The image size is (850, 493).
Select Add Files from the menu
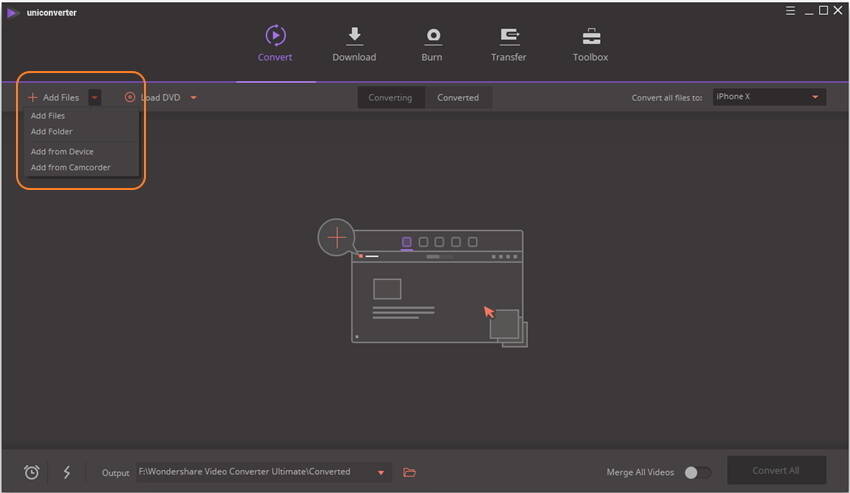coord(48,116)
